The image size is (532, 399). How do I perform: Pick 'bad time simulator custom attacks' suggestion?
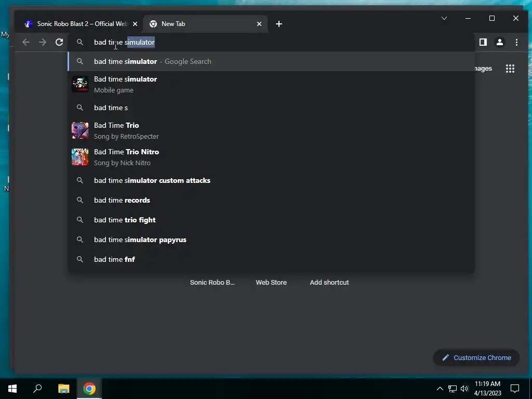point(271,180)
